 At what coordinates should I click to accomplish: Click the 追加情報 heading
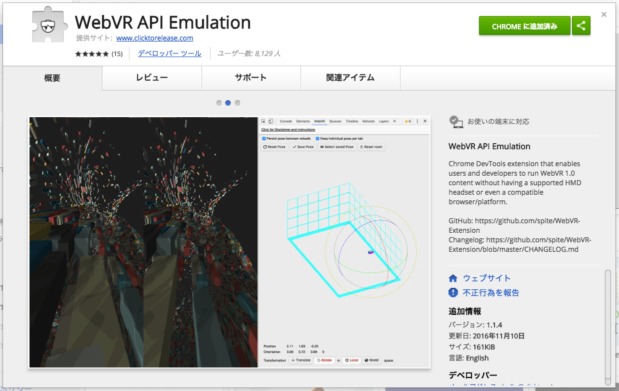click(x=465, y=311)
